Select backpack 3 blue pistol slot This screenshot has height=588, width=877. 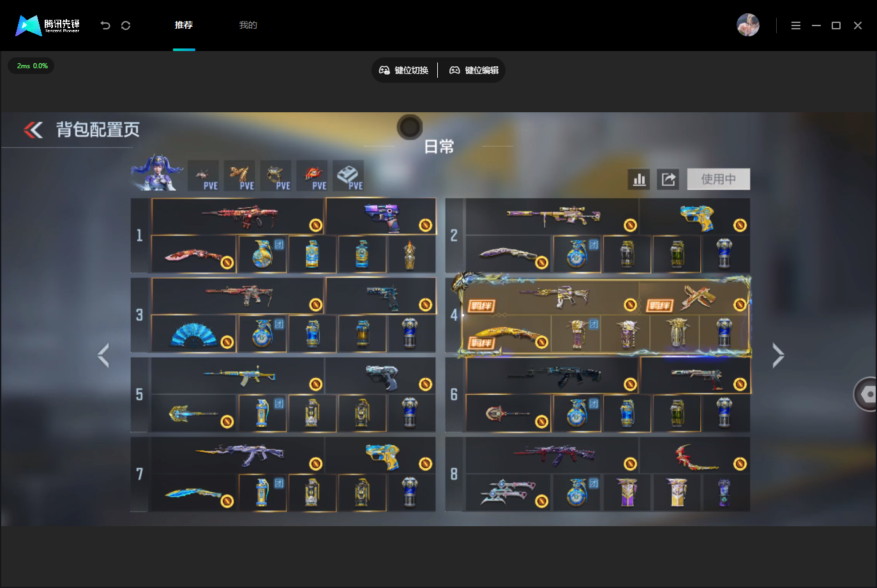tap(381, 295)
